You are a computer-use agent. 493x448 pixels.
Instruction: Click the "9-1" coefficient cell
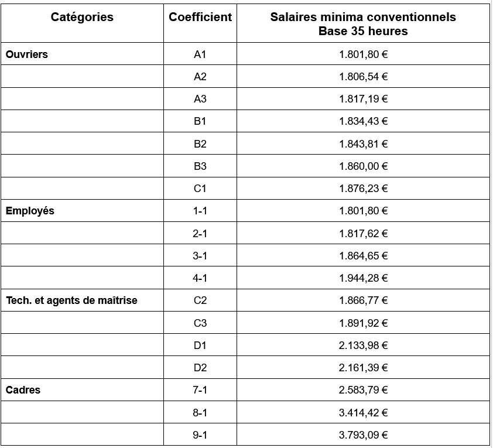[200, 435]
